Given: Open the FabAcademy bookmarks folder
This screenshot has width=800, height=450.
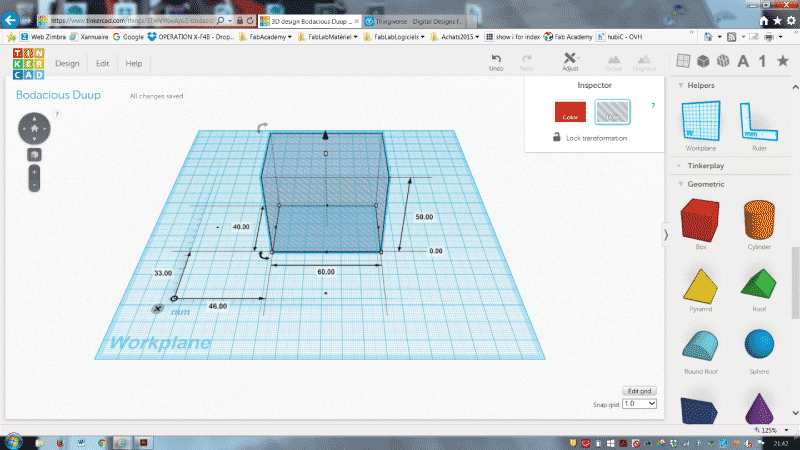Looking at the screenshot, I should 265,37.
